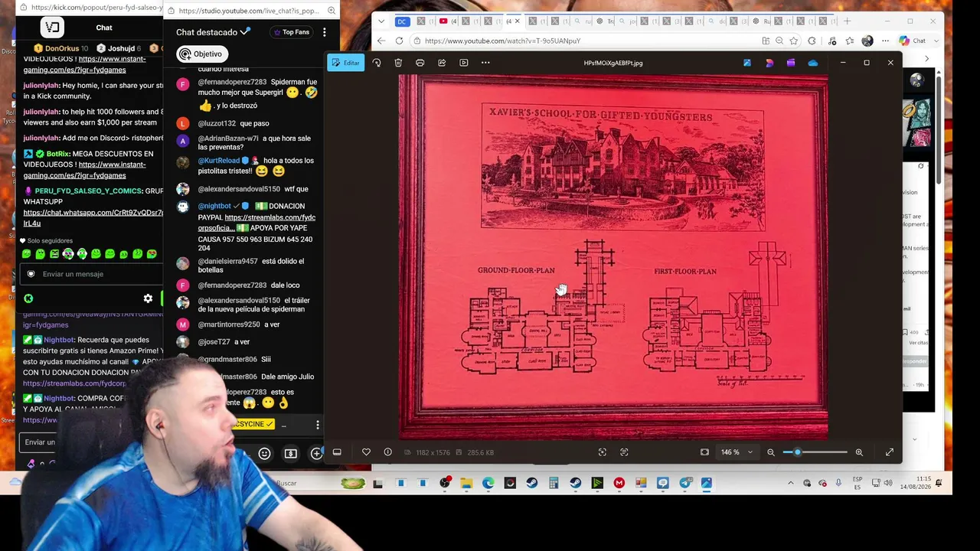Open OneDrive cloud icon in Photos title bar

point(812,63)
